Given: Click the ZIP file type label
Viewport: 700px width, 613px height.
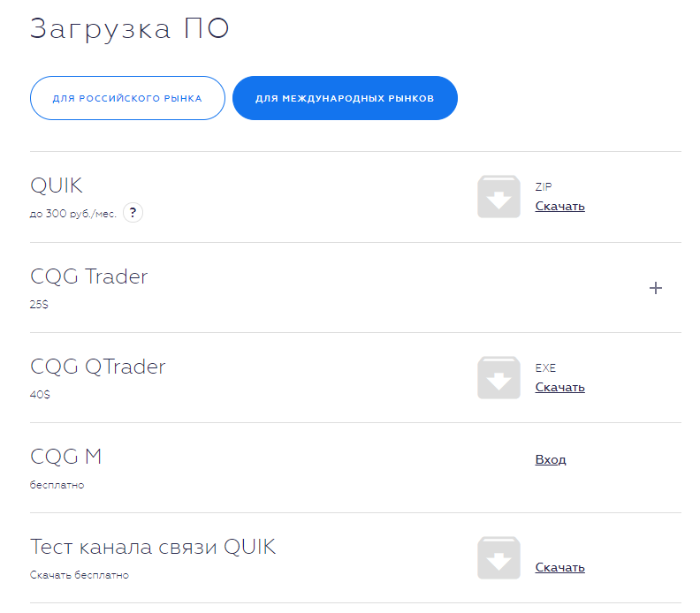Looking at the screenshot, I should [x=544, y=187].
